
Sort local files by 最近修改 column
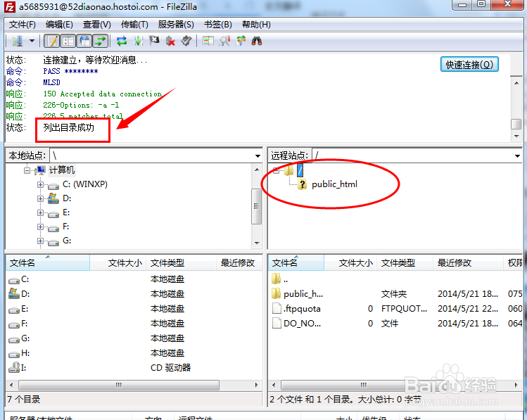(239, 262)
